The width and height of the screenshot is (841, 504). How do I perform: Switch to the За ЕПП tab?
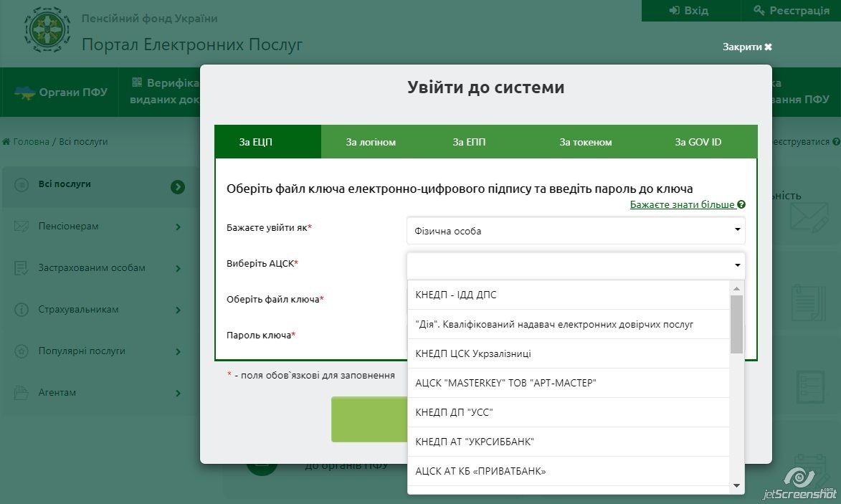click(x=469, y=142)
